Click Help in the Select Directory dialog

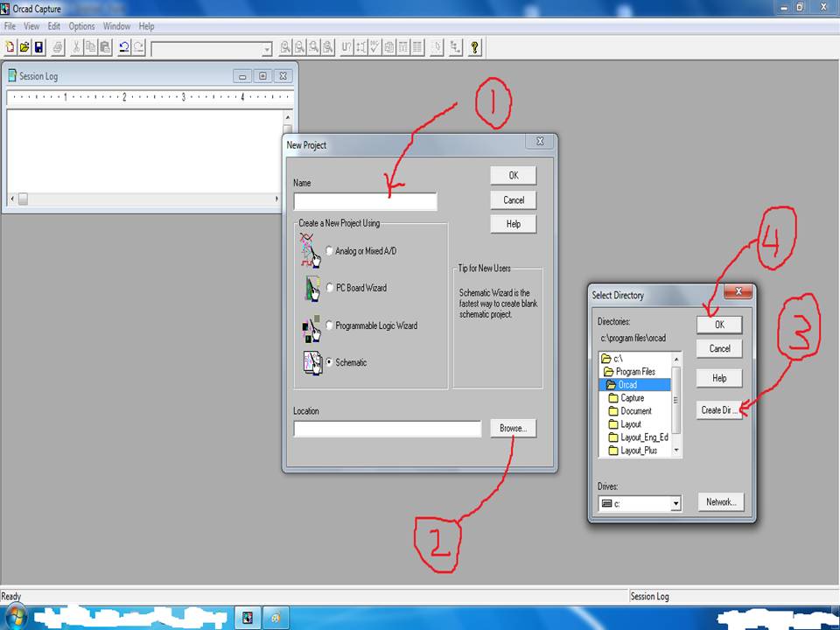719,378
